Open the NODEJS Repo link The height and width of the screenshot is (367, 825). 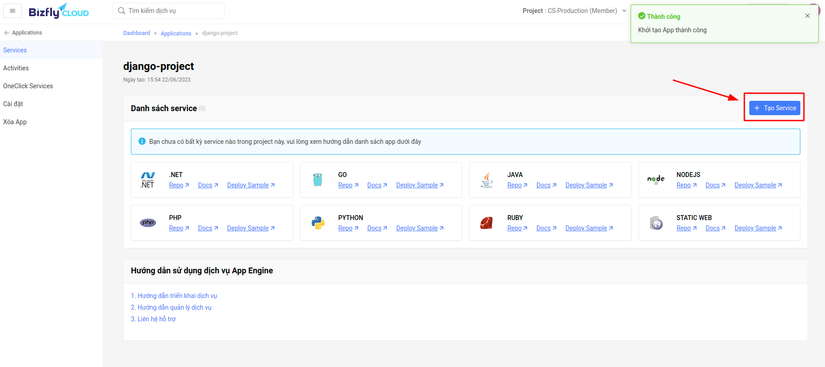[x=687, y=185]
